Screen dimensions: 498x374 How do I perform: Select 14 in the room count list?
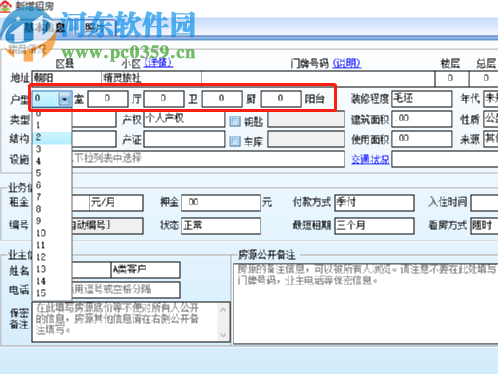[52, 281]
